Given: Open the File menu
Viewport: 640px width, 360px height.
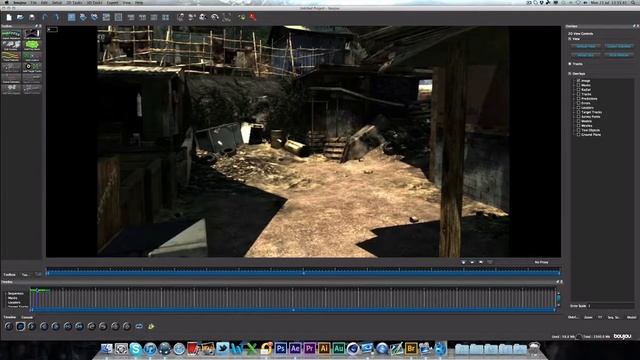Looking at the screenshot, I should coord(34,2).
